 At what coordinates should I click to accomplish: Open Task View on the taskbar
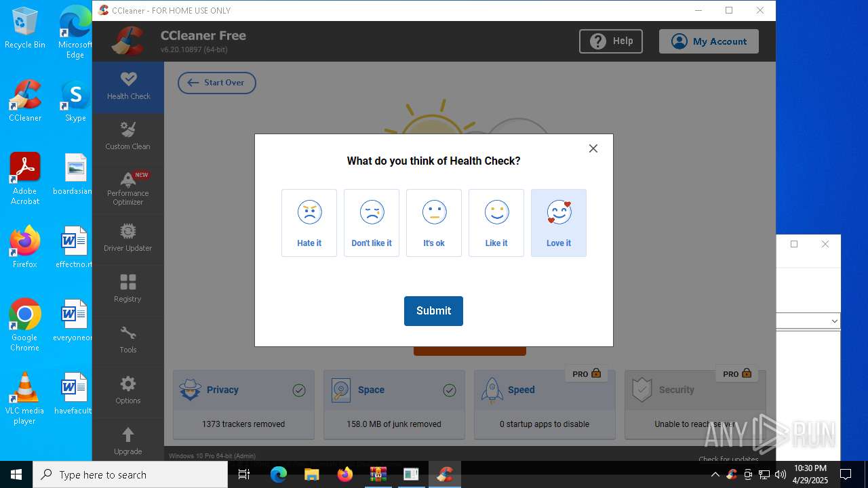(245, 474)
